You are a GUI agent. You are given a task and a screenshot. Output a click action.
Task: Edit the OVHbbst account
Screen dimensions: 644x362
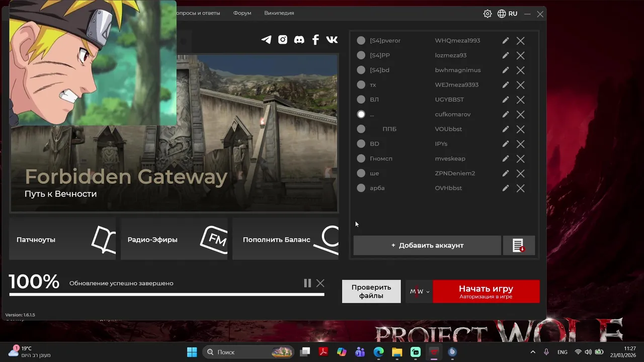506,188
